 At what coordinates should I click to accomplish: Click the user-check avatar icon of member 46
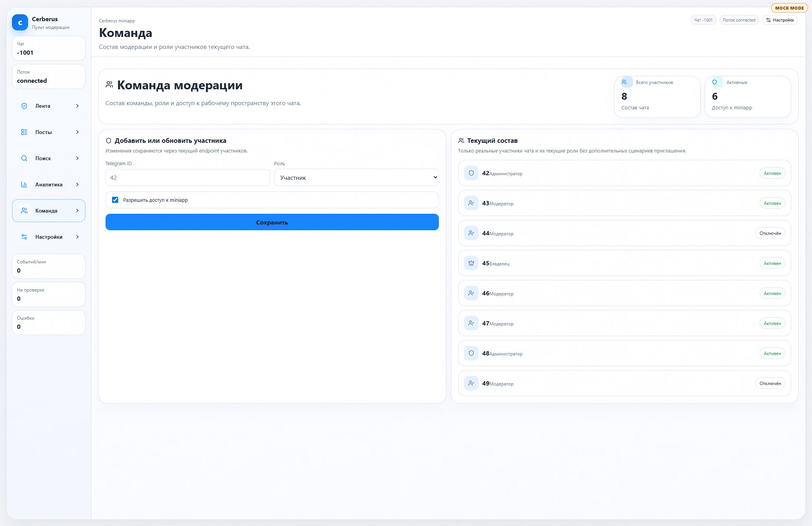(471, 293)
